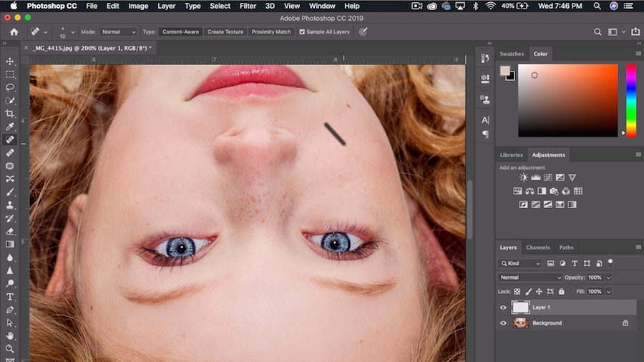Pick the Eyedropper tool
Screen dimensions: 644x362
point(10,127)
